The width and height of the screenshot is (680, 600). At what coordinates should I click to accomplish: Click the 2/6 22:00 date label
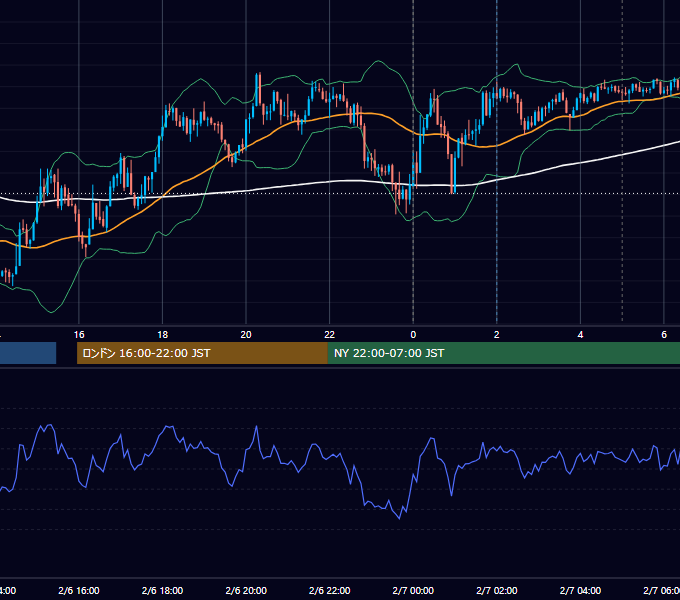pos(330,590)
